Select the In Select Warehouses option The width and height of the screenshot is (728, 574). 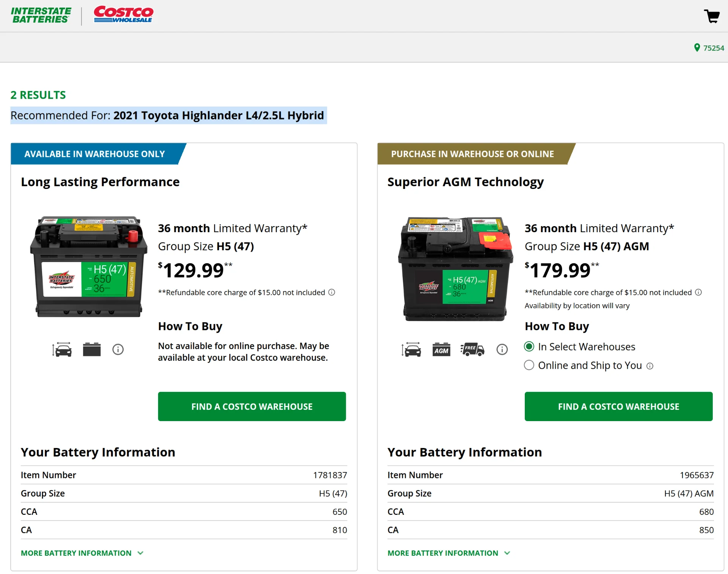(x=529, y=346)
